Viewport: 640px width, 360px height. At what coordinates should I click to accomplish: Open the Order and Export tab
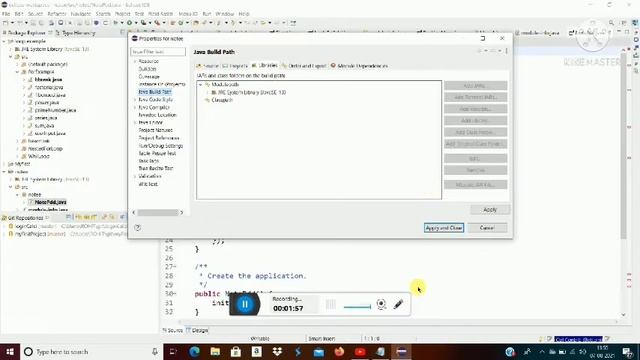pyautogui.click(x=304, y=66)
